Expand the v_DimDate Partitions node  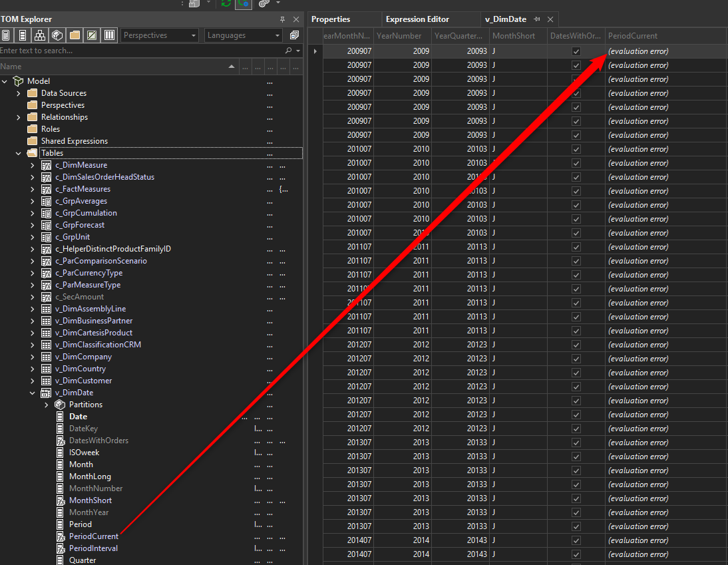tap(46, 404)
